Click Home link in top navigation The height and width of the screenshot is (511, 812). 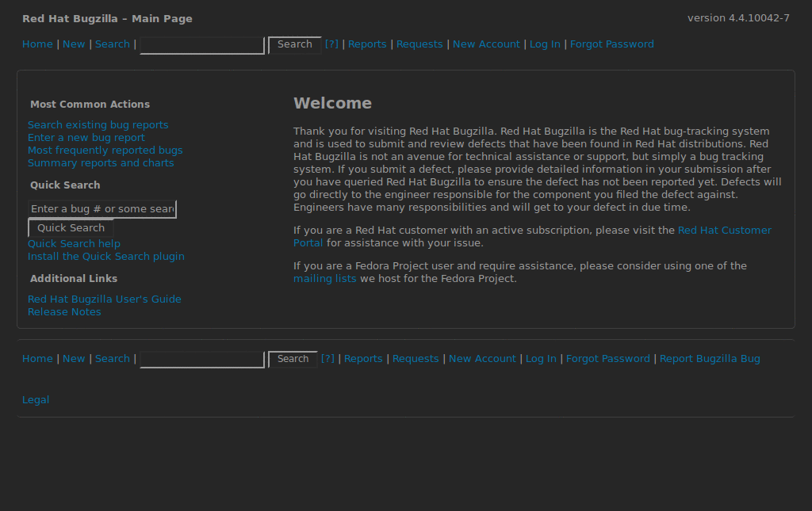(37, 44)
